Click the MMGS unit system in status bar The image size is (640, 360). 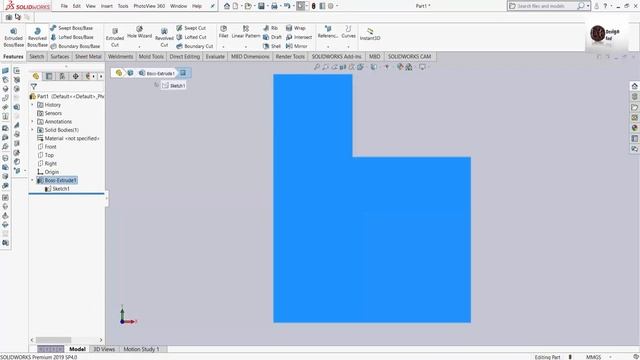[x=593, y=357]
